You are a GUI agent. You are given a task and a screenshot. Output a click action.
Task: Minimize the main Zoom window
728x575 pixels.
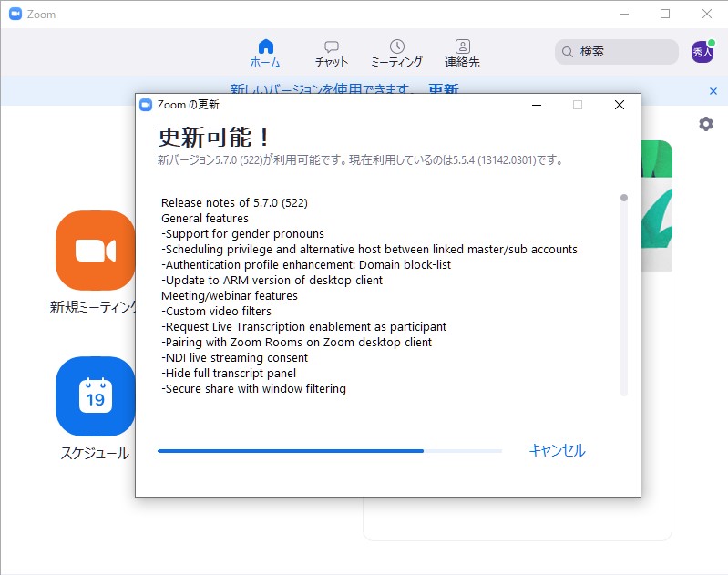[x=624, y=14]
